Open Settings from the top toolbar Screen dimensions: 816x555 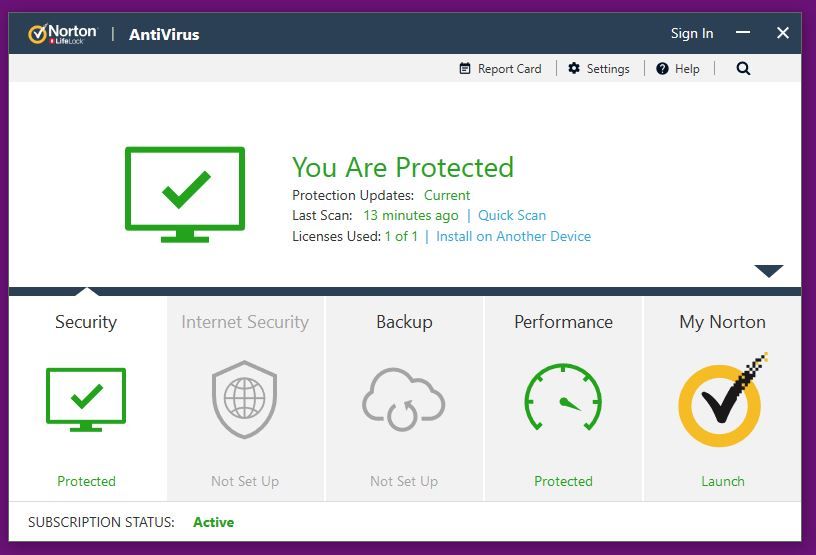(598, 69)
